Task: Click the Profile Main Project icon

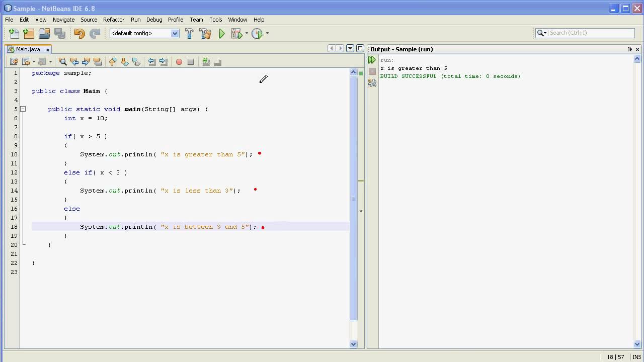Action: (257, 34)
